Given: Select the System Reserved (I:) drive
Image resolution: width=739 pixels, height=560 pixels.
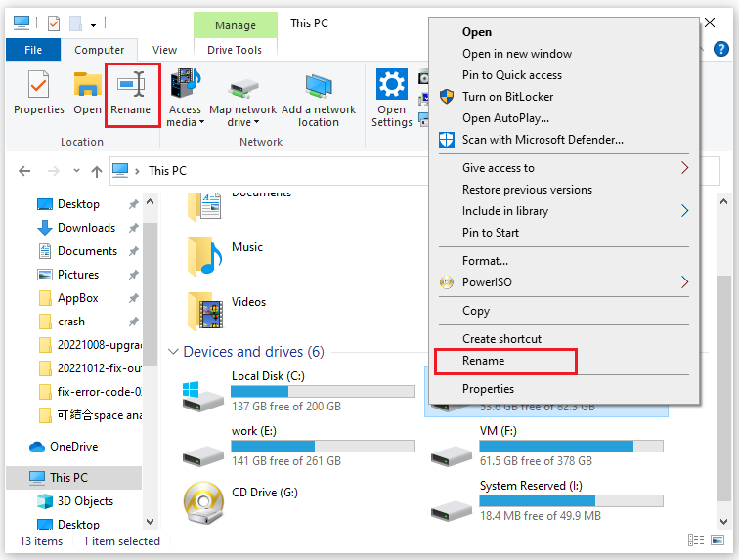Looking at the screenshot, I should (546, 500).
